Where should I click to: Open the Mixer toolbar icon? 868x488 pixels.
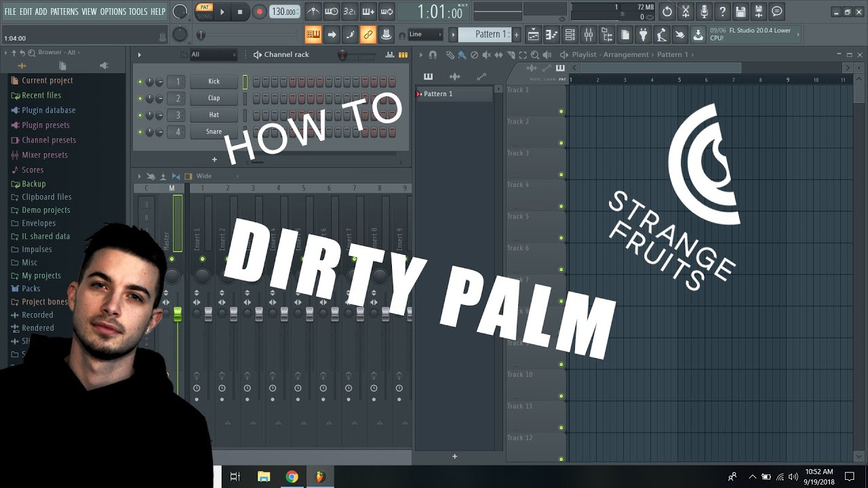point(589,35)
